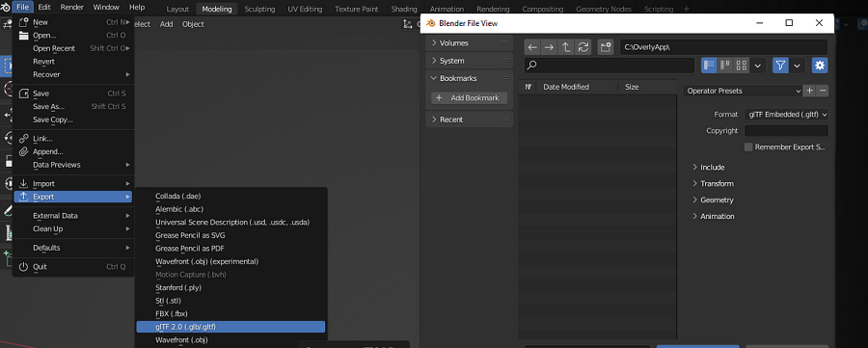Image resolution: width=868 pixels, height=348 pixels.
Task: Expand the Recent panel
Action: point(469,120)
